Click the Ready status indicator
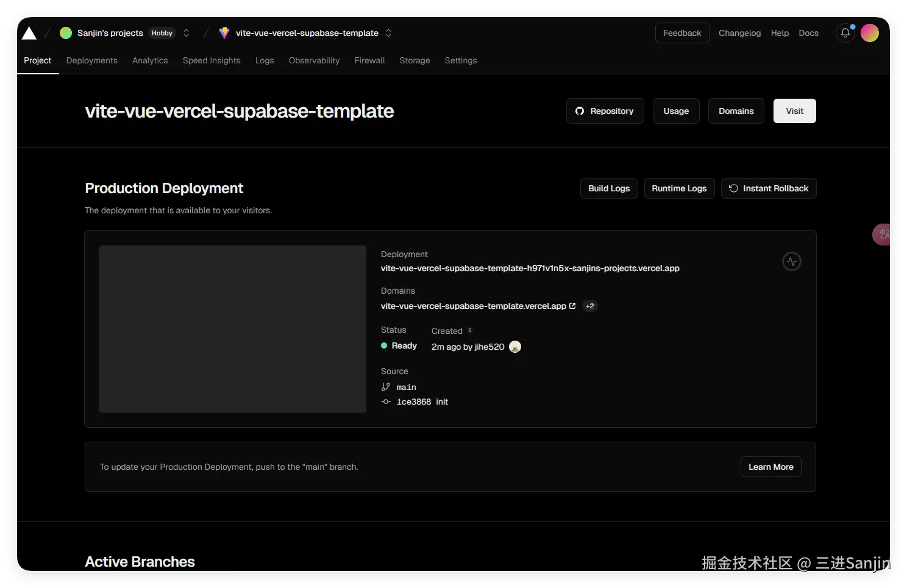907x588 pixels. coord(399,345)
